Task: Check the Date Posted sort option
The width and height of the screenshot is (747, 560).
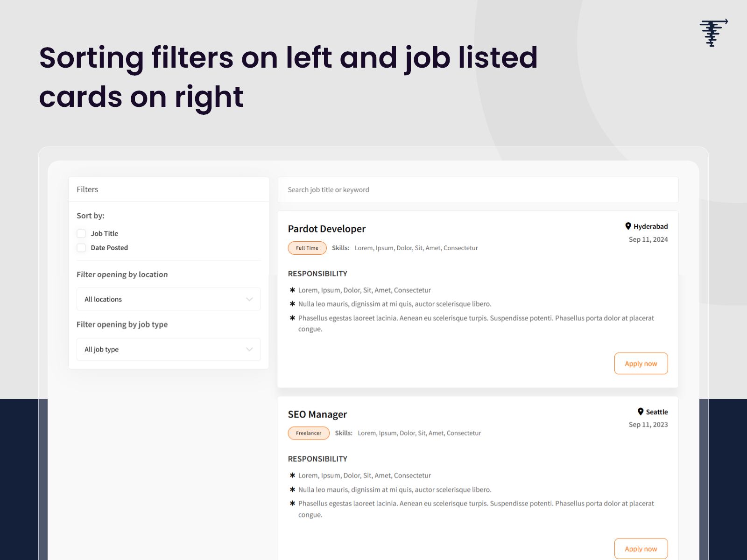Action: pos(81,248)
